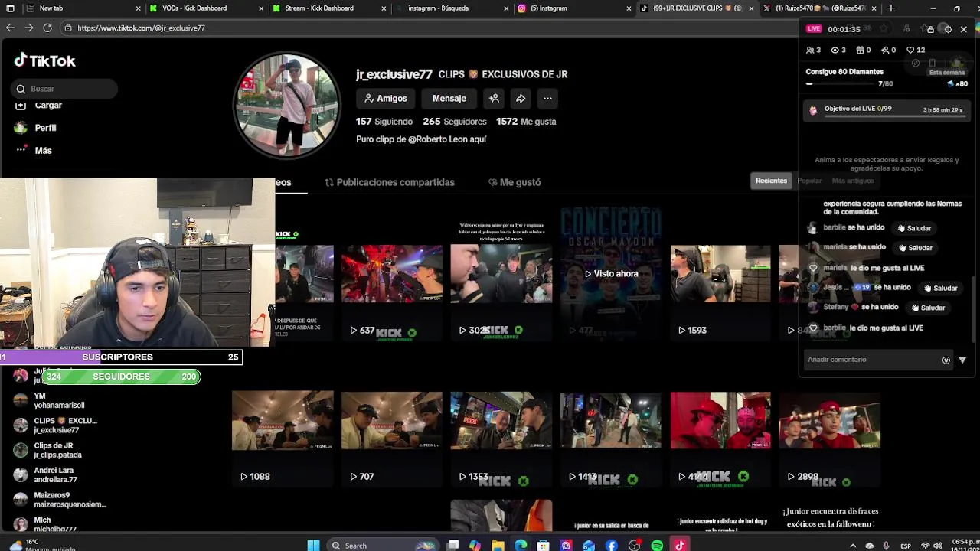Click the TikTok Live Studio taskbar icon

[x=679, y=545]
